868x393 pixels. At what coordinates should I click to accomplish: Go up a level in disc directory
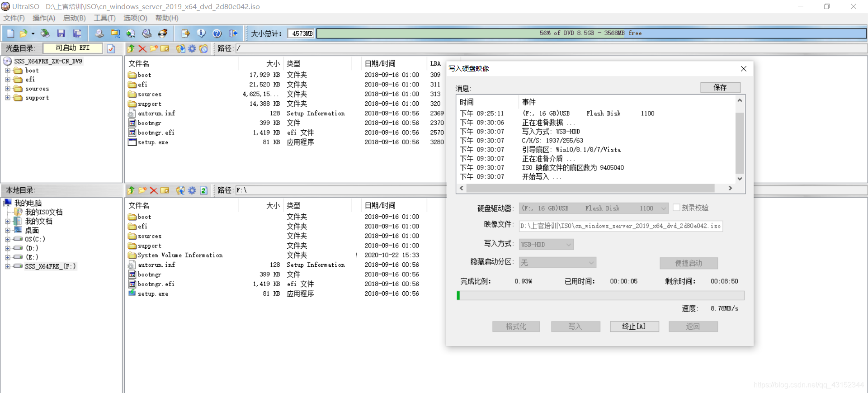131,48
